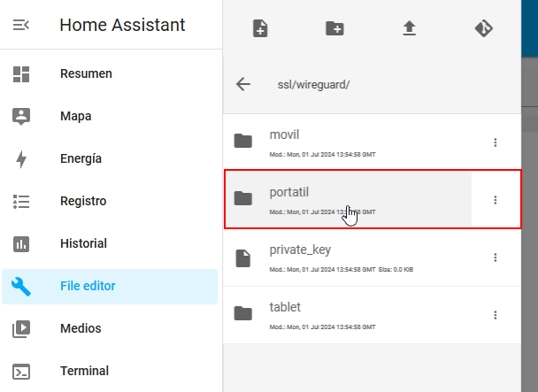Click the upload file icon

[x=409, y=28]
